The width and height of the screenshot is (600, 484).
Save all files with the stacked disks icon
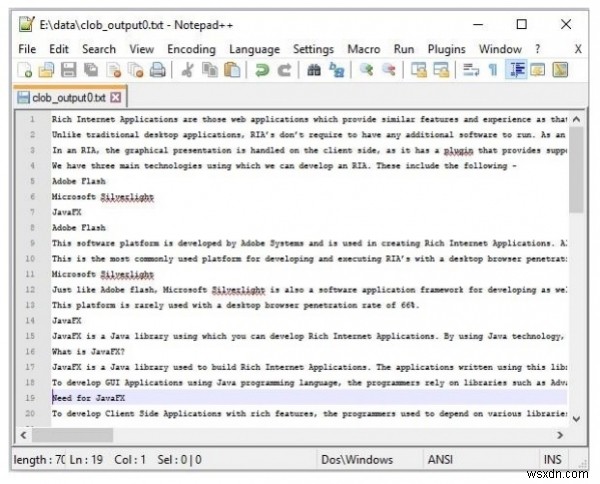pos(91,70)
